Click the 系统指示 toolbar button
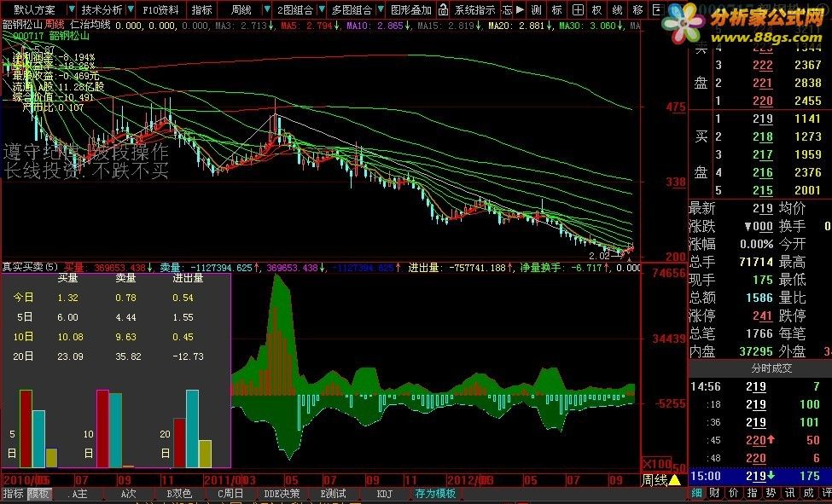 coord(475,9)
